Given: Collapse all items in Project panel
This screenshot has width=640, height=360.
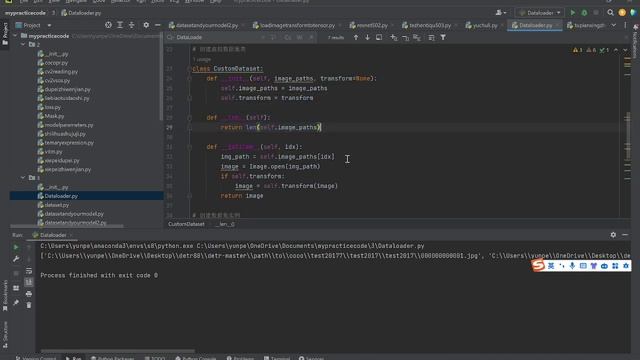Looking at the screenshot, I should click(131, 25).
